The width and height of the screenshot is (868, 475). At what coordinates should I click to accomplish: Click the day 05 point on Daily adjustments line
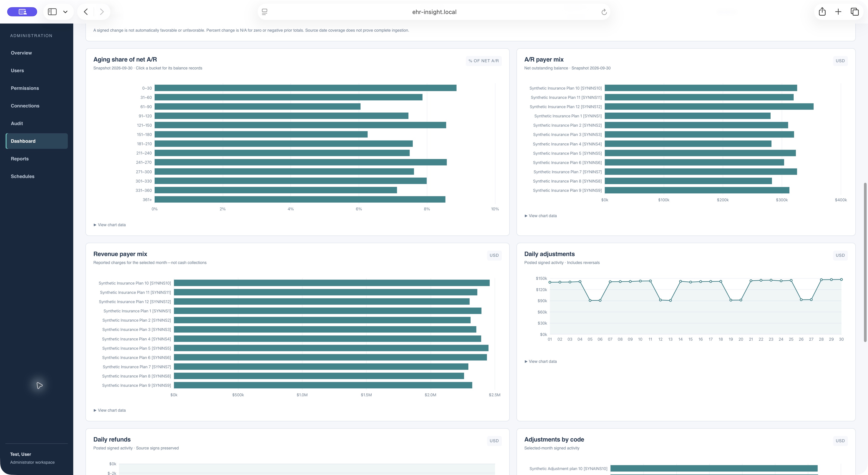(590, 300)
